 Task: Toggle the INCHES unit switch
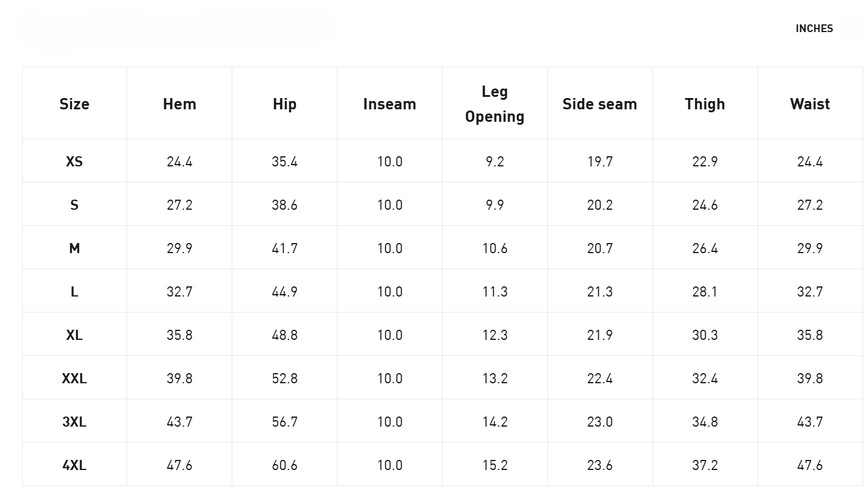click(x=814, y=29)
